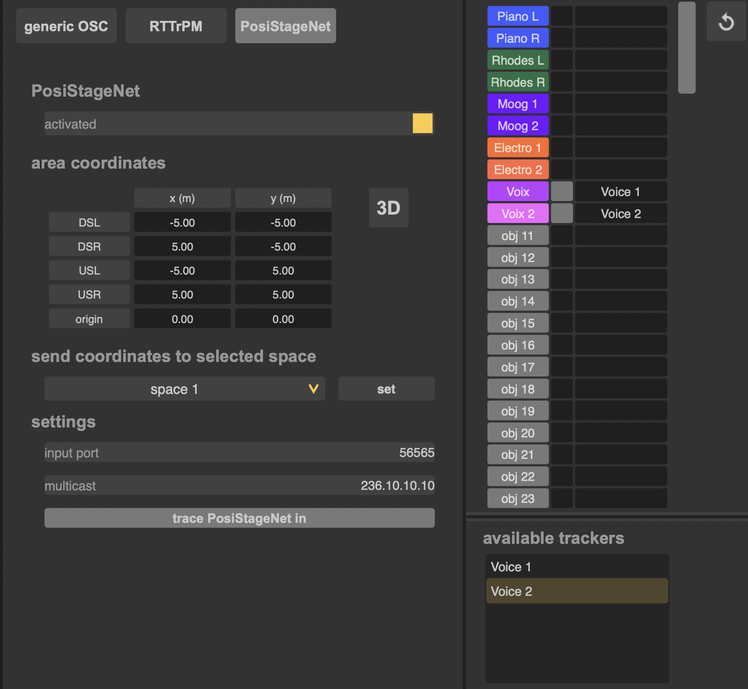
Task: Switch to the generic OSC tab
Action: [x=66, y=26]
